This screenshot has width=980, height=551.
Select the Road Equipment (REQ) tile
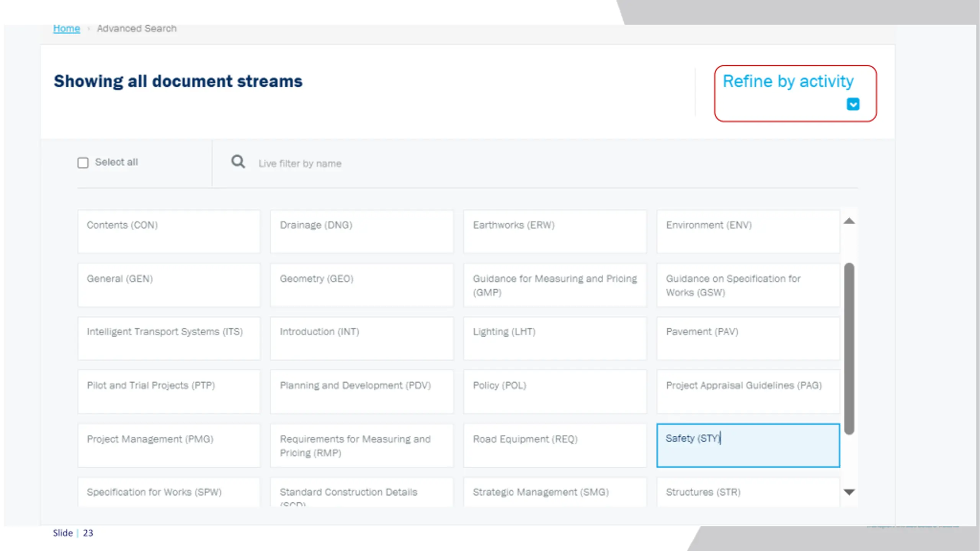click(x=555, y=445)
